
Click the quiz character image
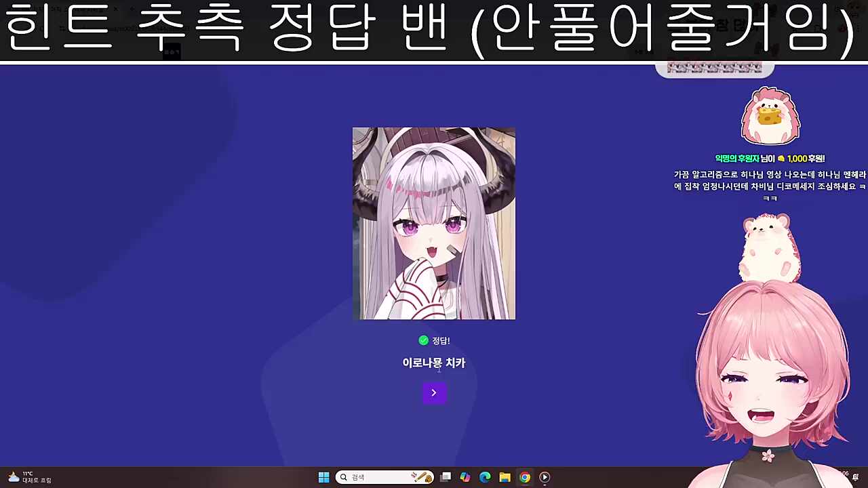434,223
